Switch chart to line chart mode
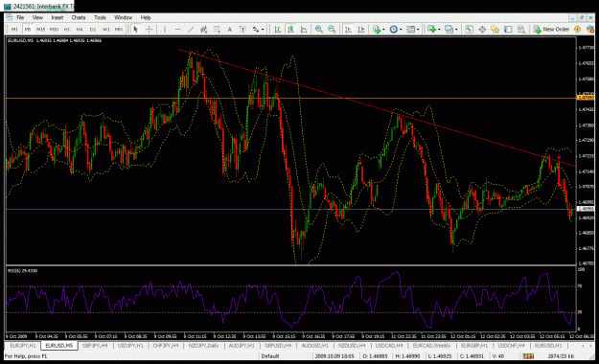Screen dimensions: 599x364 [304, 30]
